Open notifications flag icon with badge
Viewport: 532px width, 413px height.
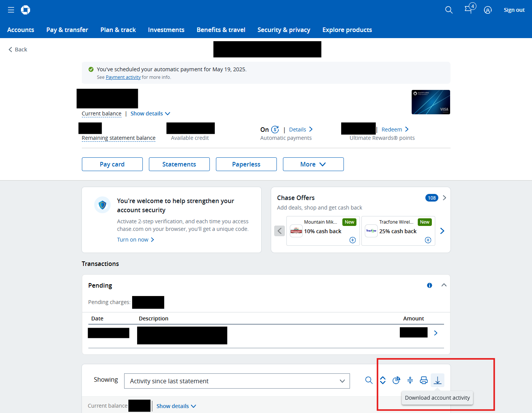pos(469,9)
